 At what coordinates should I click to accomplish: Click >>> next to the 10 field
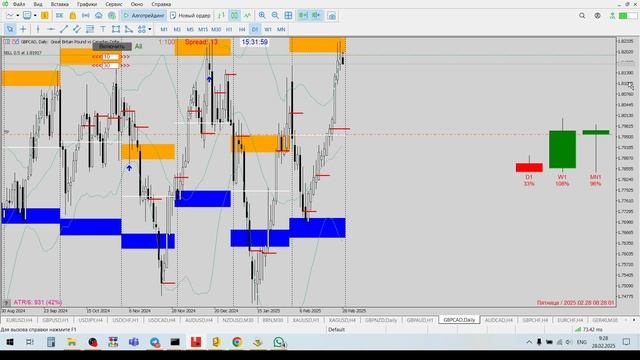pyautogui.click(x=125, y=57)
